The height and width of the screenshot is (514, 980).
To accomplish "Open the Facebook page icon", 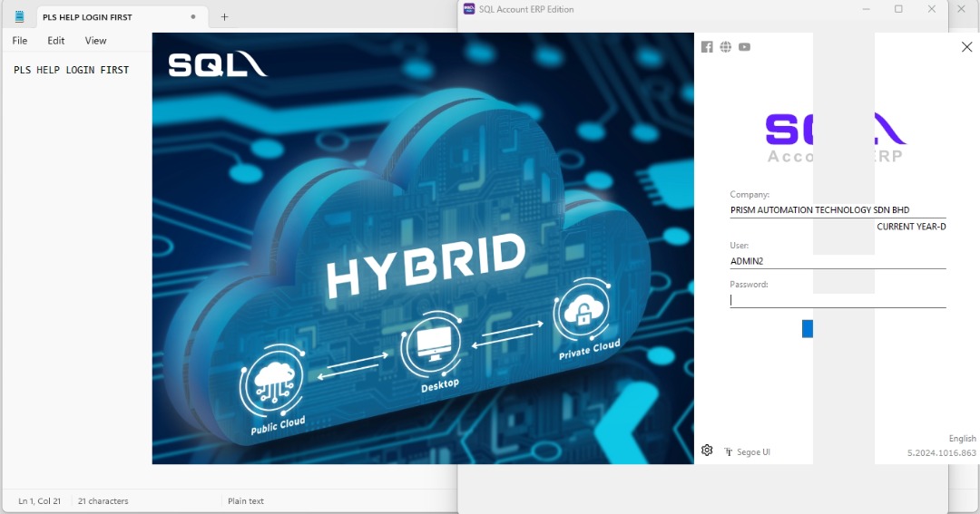I will 707,47.
